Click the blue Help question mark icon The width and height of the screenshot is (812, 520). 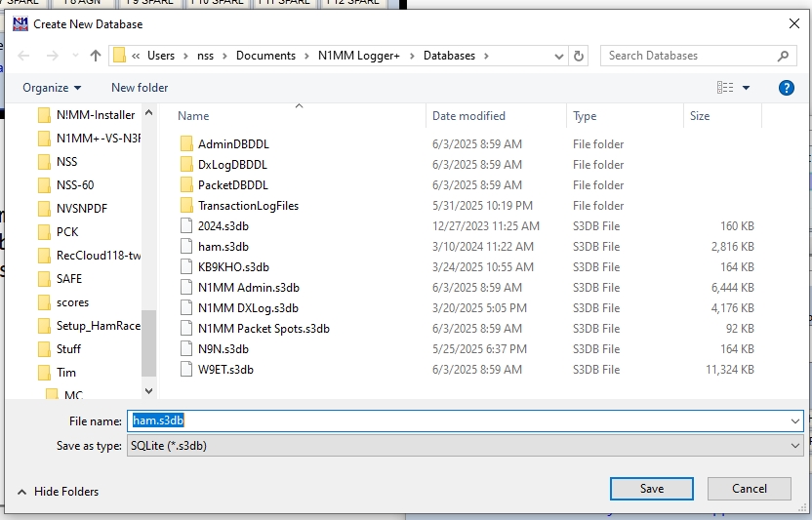tap(786, 88)
